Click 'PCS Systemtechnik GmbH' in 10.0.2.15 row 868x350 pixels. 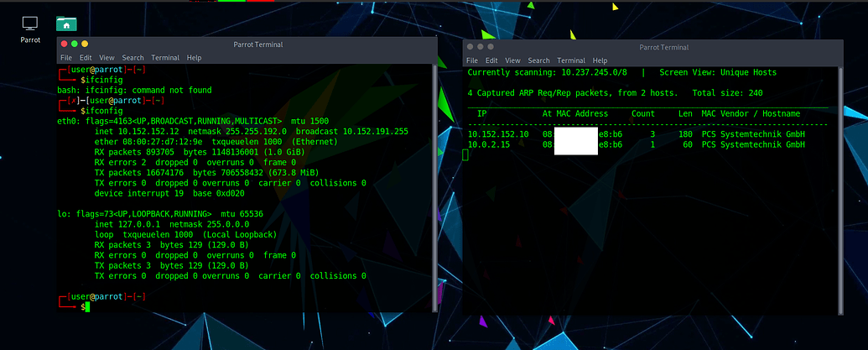tap(753, 144)
